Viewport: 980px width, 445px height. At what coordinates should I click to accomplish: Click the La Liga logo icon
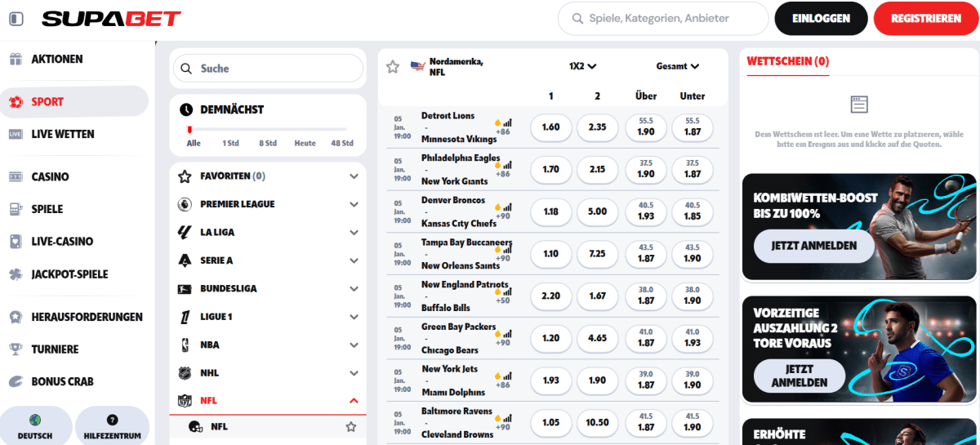(185, 233)
